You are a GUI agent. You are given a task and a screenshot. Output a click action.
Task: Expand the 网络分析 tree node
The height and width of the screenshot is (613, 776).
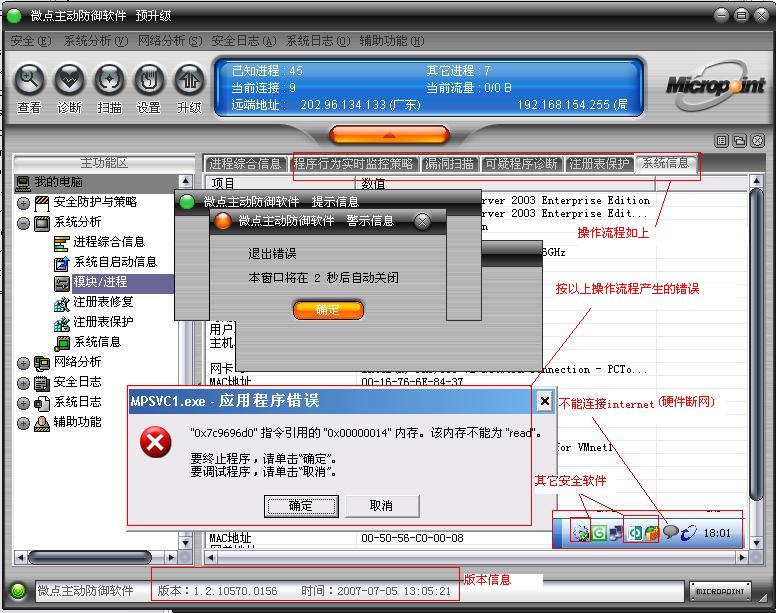[x=23, y=363]
